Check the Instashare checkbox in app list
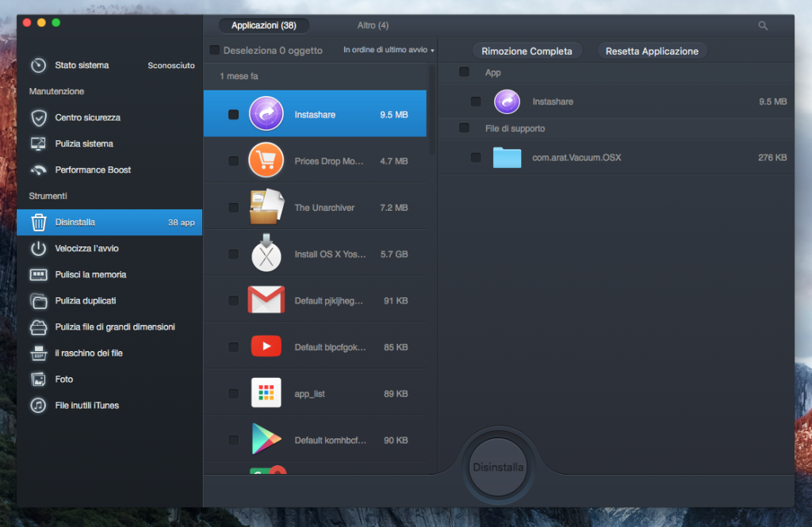The width and height of the screenshot is (812, 527). pyautogui.click(x=234, y=114)
